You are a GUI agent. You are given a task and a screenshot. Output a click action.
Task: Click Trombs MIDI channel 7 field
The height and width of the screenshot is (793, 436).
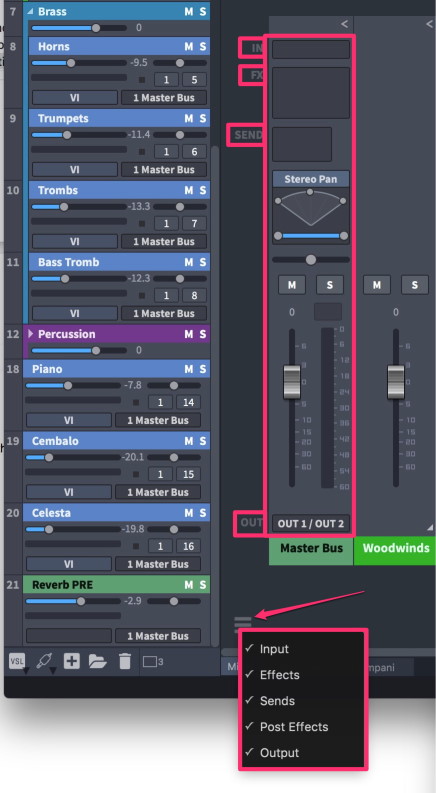point(194,224)
